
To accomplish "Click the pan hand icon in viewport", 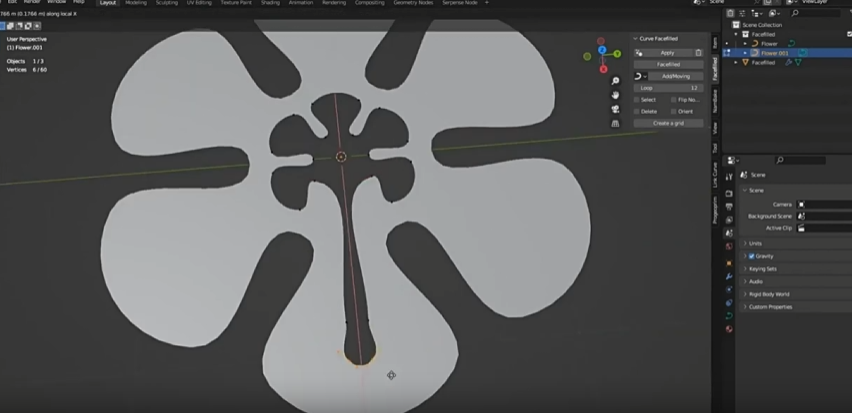I will (x=614, y=94).
